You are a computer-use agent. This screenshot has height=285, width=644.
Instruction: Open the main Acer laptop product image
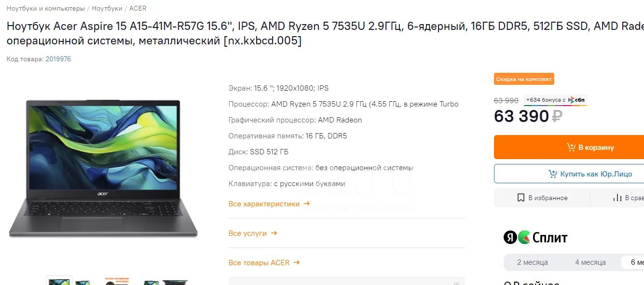[x=103, y=169]
